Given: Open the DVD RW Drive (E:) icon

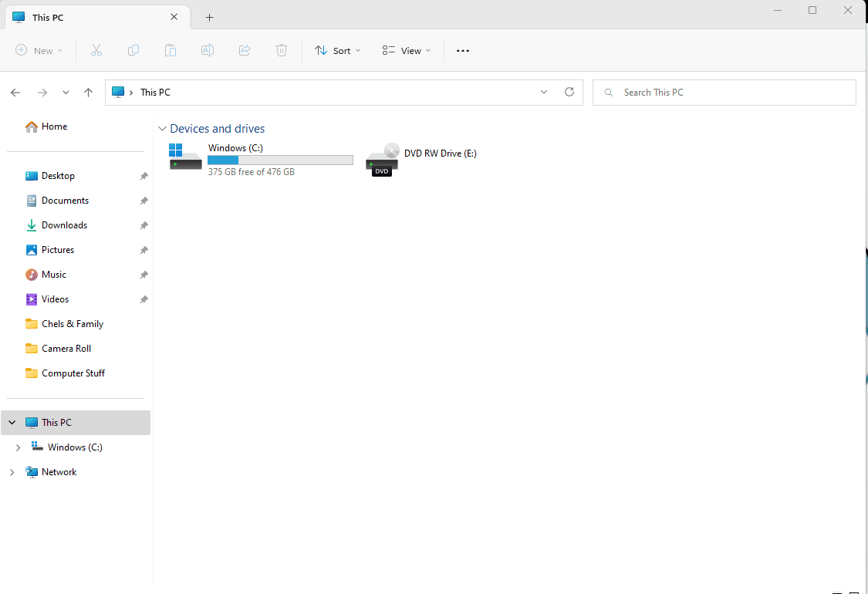Looking at the screenshot, I should [x=382, y=160].
